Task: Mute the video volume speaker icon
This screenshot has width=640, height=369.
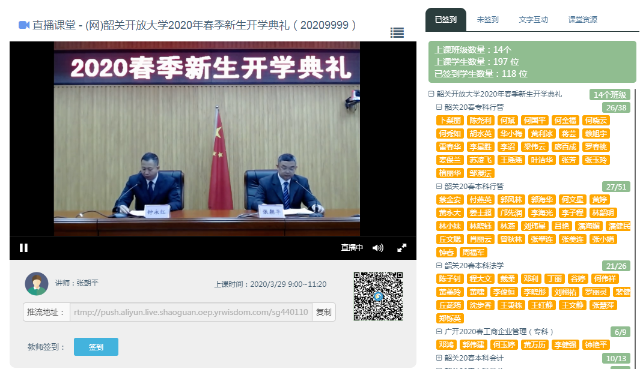Action: click(378, 248)
